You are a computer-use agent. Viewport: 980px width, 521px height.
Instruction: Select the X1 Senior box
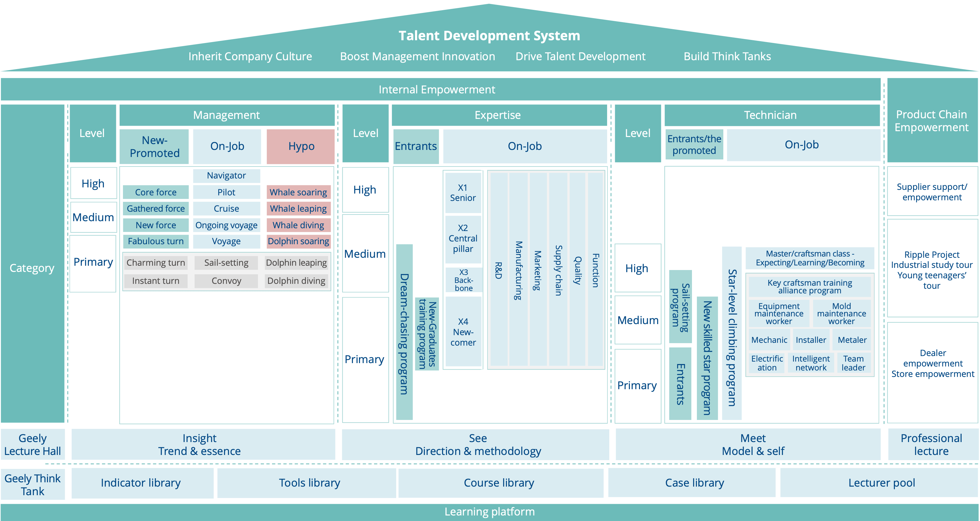coord(463,193)
